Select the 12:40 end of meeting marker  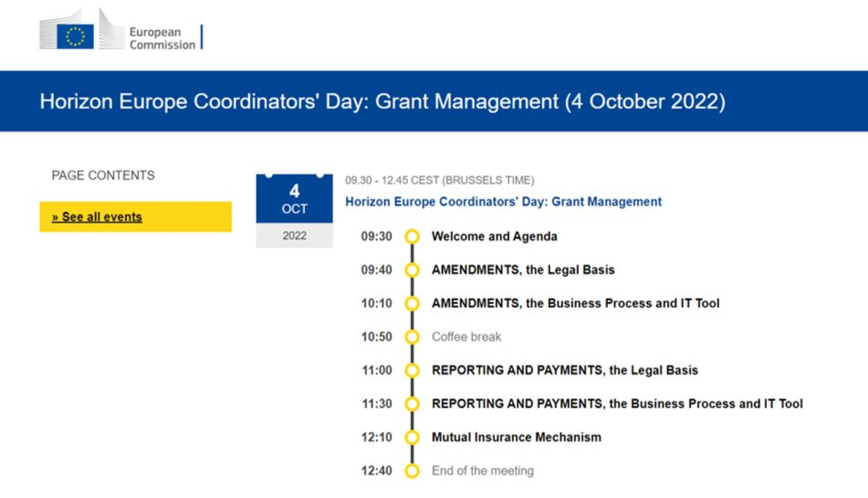point(412,471)
